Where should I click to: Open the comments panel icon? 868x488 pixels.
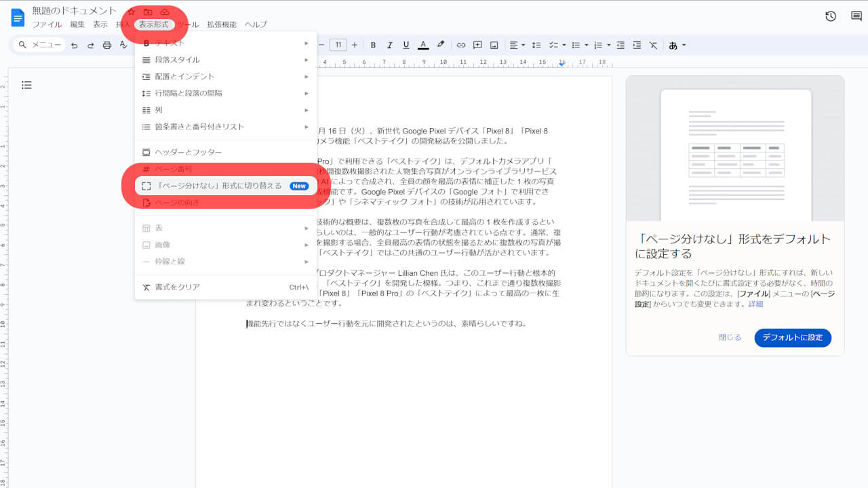coord(856,16)
